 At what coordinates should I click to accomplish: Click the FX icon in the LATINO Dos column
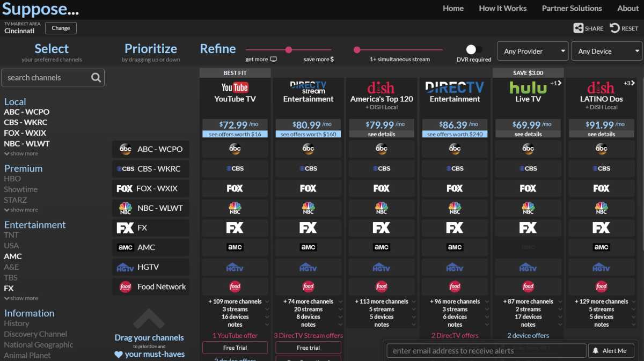[x=601, y=228]
